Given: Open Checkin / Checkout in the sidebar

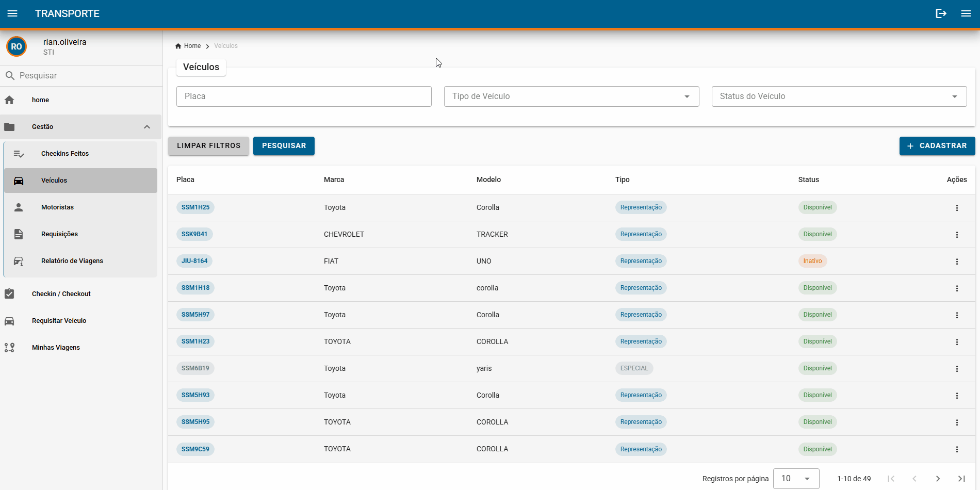Looking at the screenshot, I should point(81,294).
